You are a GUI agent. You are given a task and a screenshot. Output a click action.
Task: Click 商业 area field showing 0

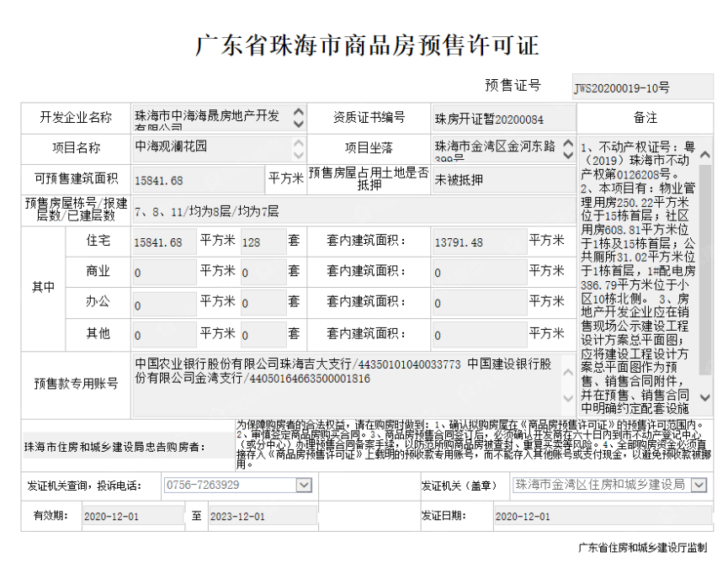[x=164, y=273]
